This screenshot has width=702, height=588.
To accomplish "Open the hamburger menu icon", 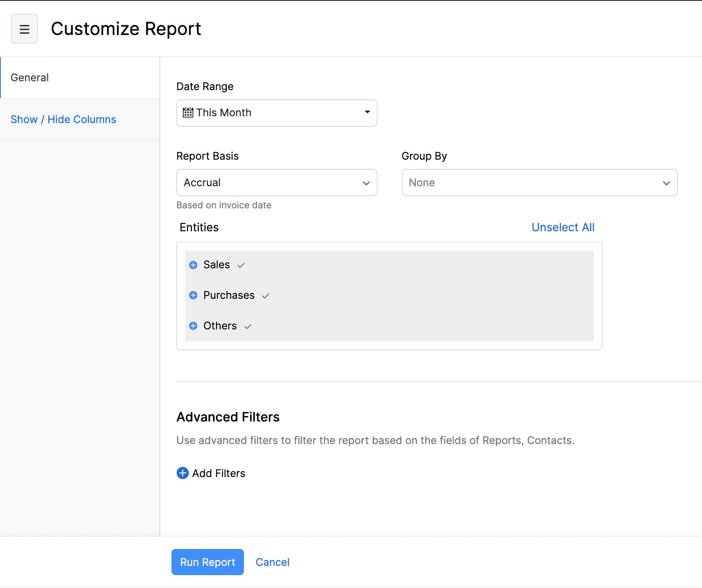I will 24,29.
